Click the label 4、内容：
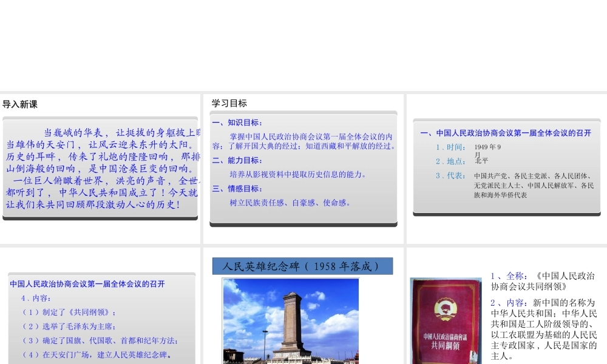The image size is (607, 364). [x=36, y=298]
